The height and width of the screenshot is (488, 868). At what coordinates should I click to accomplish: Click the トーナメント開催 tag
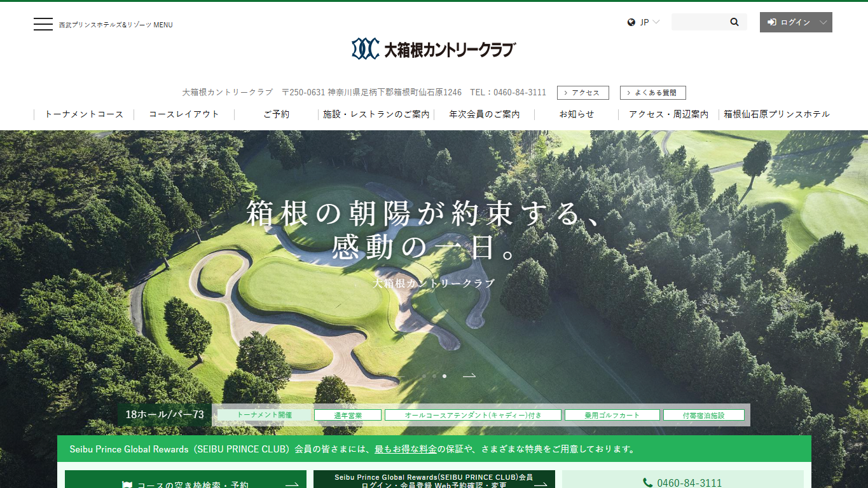[265, 415]
